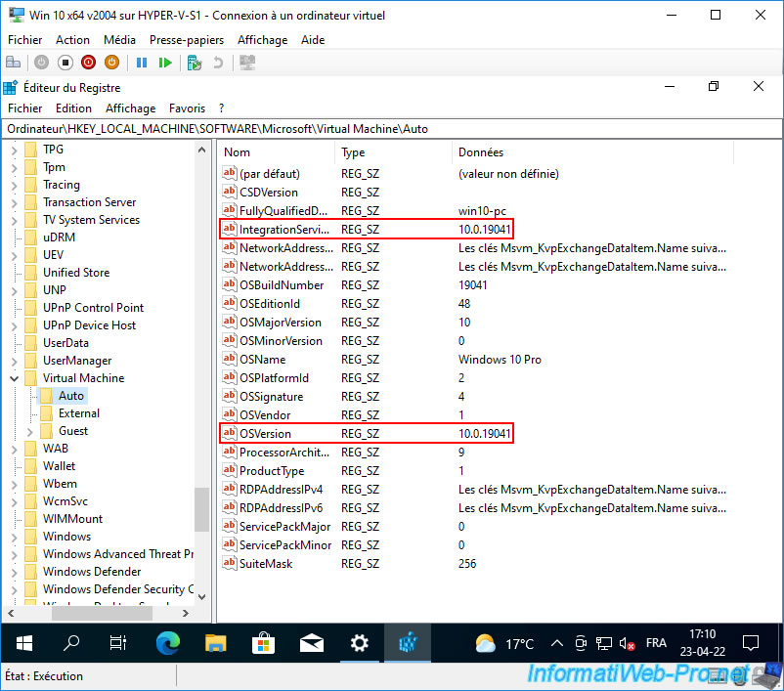This screenshot has width=784, height=691.
Task: Open the Aide menu
Action: 313,40
